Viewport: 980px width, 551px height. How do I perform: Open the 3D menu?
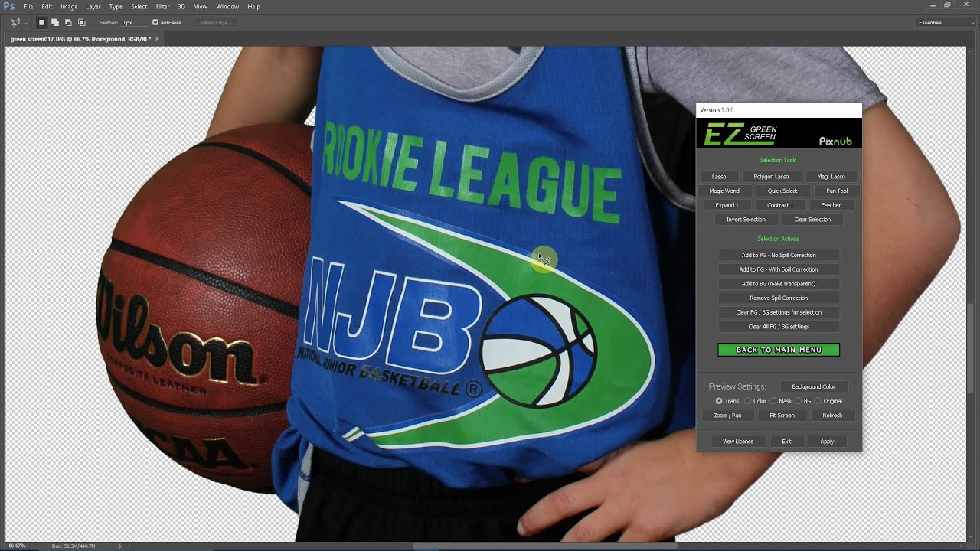pos(181,6)
